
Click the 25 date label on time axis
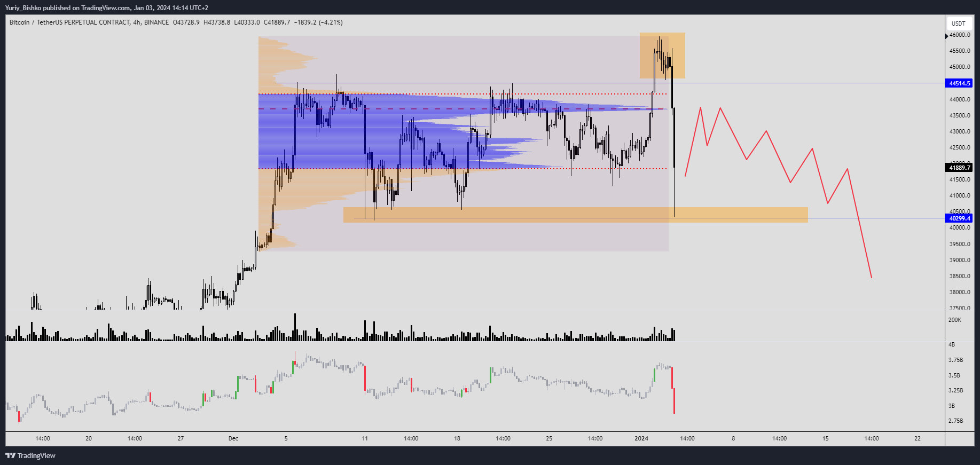(549, 439)
